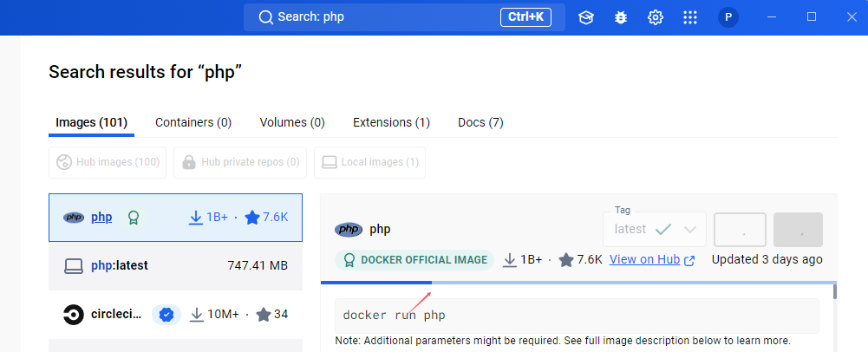Open the Docs (7) tab
The height and width of the screenshot is (352, 868).
click(480, 122)
